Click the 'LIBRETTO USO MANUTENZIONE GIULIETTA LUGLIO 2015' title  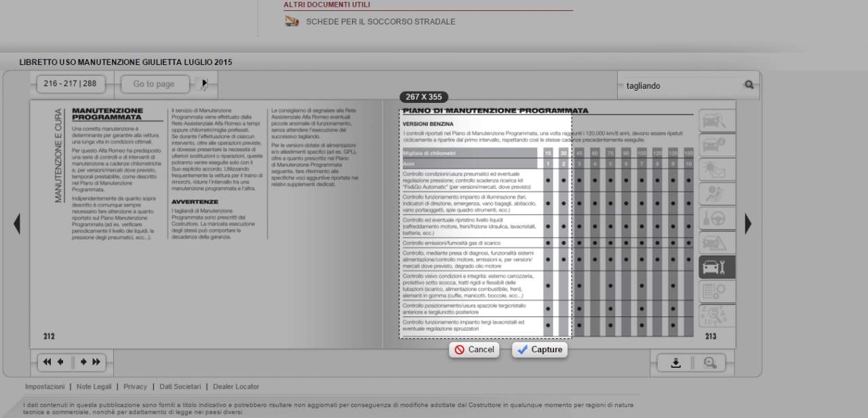point(125,62)
